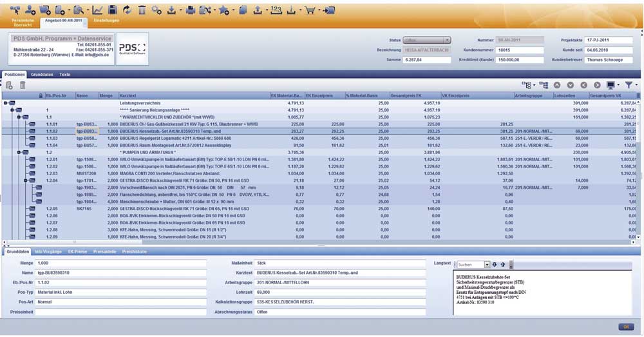Select row 1.2.03 MAGRA CONTI 200
The height and width of the screenshot is (337, 644).
click(x=320, y=173)
